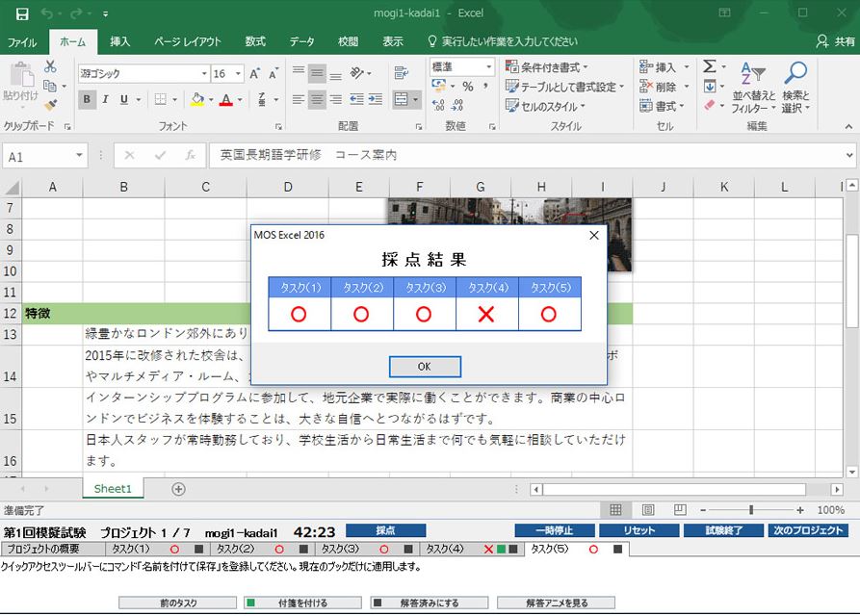Apply percent style to cells
Image resolution: width=860 pixels, height=616 pixels.
pos(467,86)
